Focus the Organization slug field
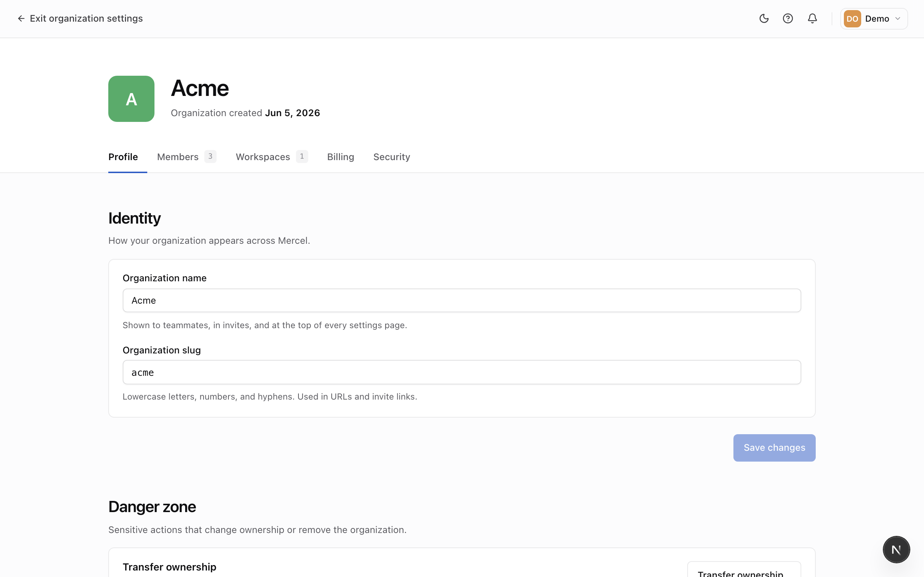The height and width of the screenshot is (577, 924). click(462, 372)
